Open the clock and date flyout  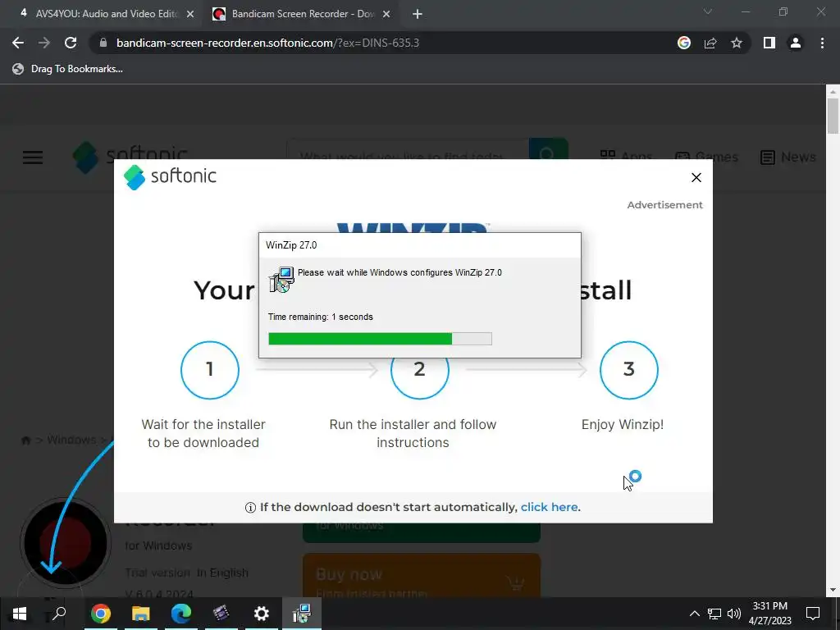coord(769,614)
